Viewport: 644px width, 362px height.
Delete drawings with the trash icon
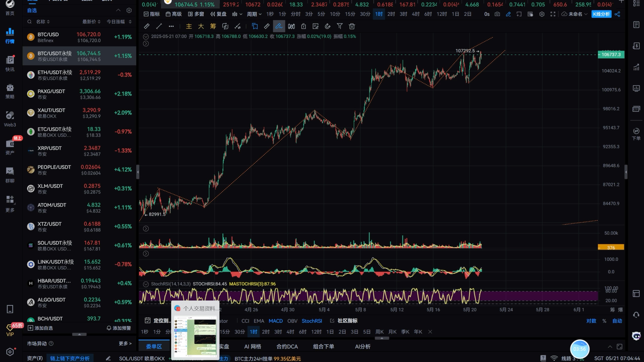[352, 26]
